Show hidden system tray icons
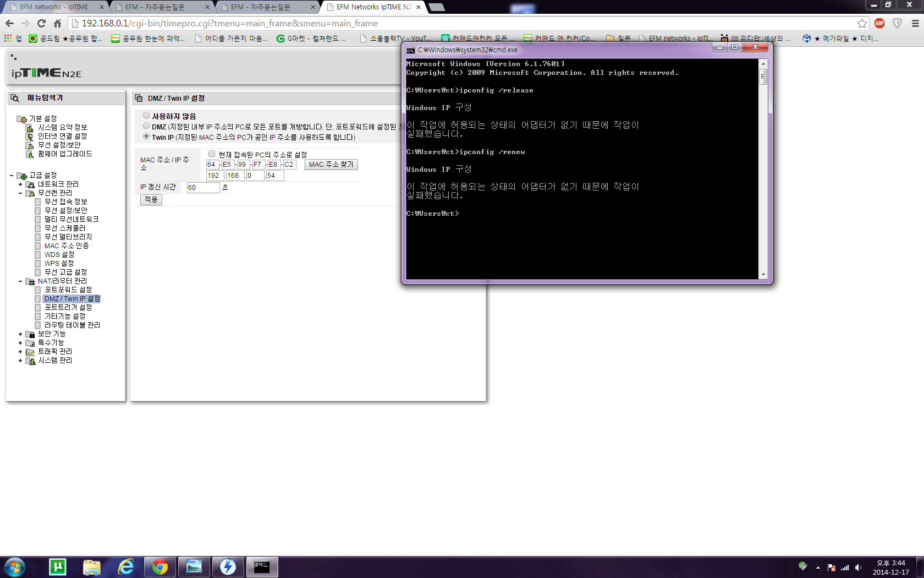The image size is (924, 578). (818, 568)
